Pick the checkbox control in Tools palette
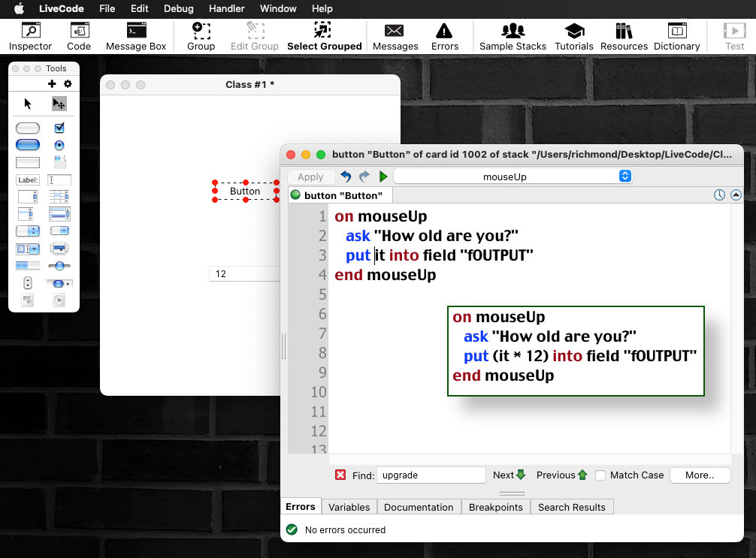Image resolution: width=756 pixels, height=558 pixels. click(59, 128)
